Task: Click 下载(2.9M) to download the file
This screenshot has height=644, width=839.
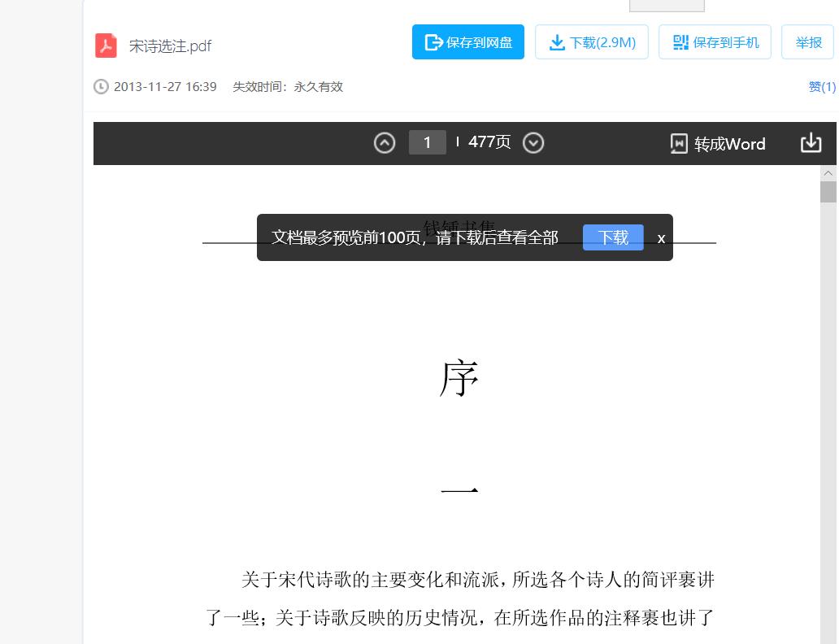Action: [x=591, y=41]
